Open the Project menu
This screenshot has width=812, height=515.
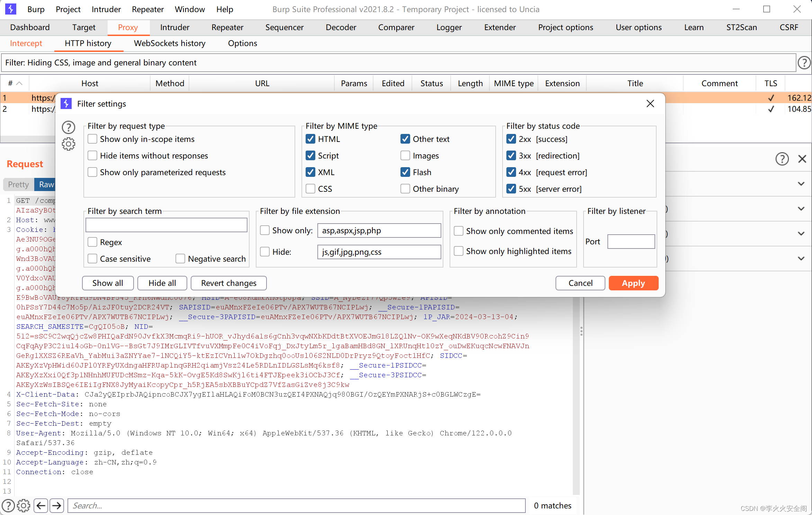(x=68, y=9)
